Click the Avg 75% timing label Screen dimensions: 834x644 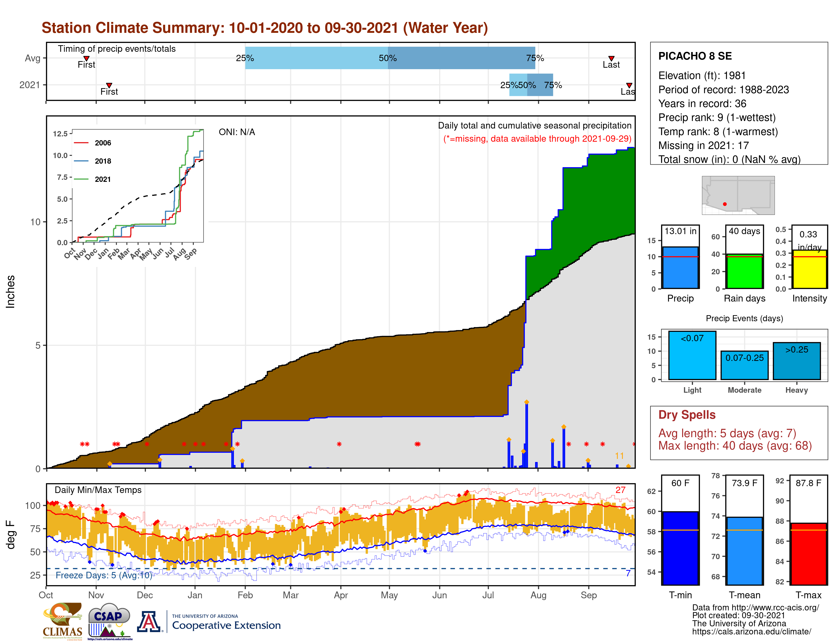click(x=535, y=58)
